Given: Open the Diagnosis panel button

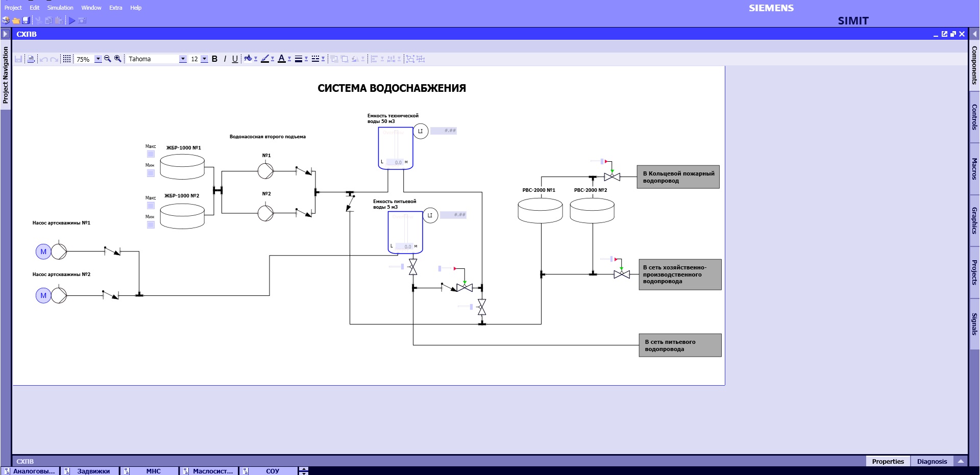Looking at the screenshot, I should pyautogui.click(x=932, y=461).
